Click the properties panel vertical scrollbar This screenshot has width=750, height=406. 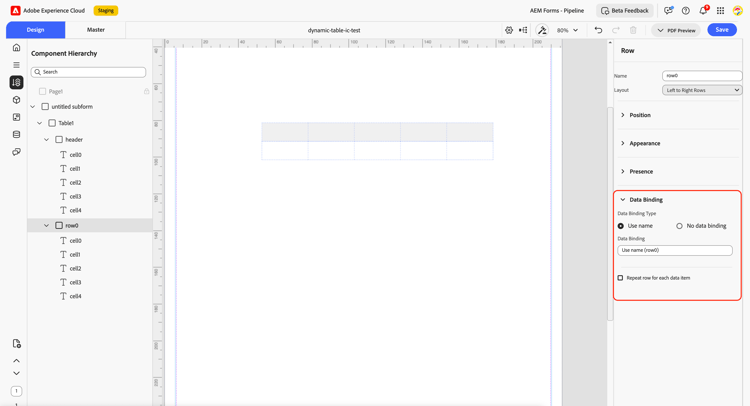click(x=610, y=213)
